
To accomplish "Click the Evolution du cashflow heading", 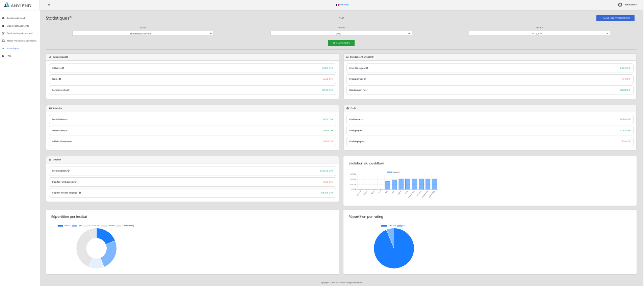I will point(366,163).
